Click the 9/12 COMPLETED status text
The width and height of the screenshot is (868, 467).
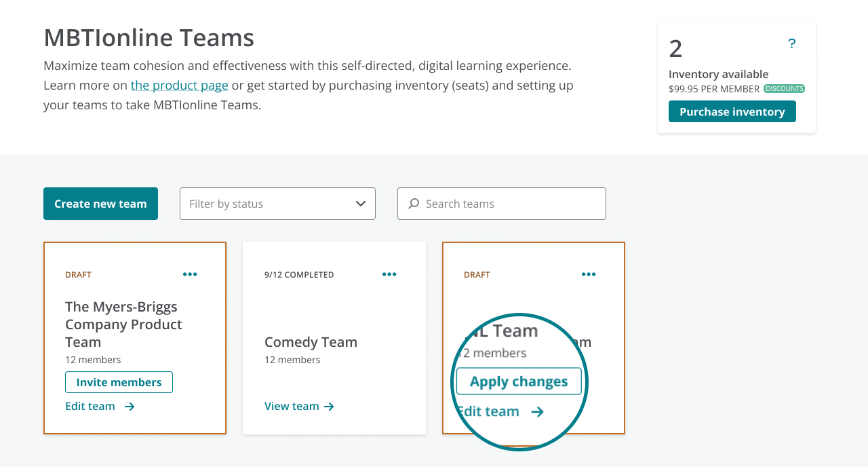point(299,275)
